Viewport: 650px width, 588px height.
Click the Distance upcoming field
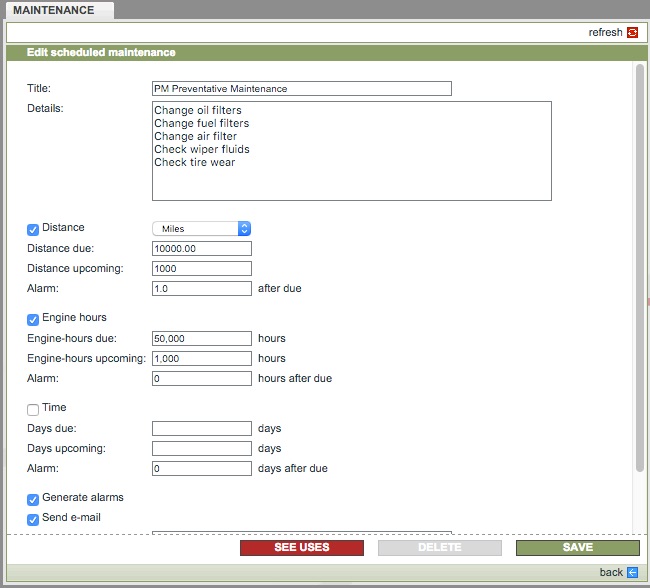tap(201, 268)
